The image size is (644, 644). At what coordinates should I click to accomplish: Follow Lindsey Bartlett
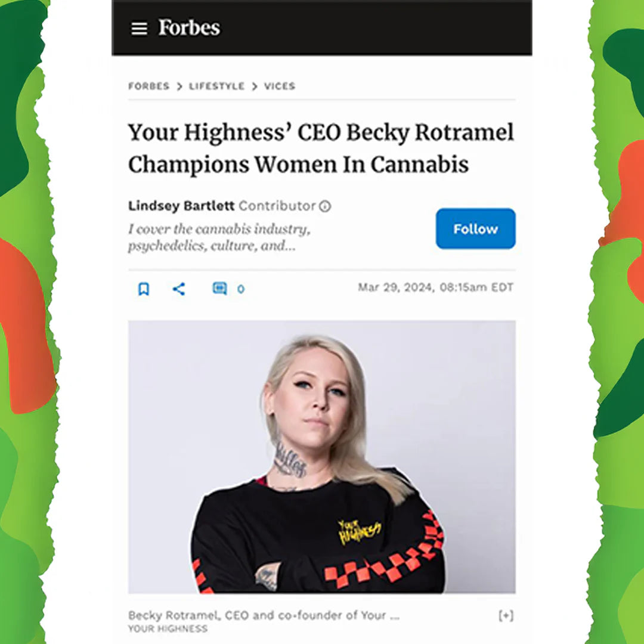[x=476, y=228]
